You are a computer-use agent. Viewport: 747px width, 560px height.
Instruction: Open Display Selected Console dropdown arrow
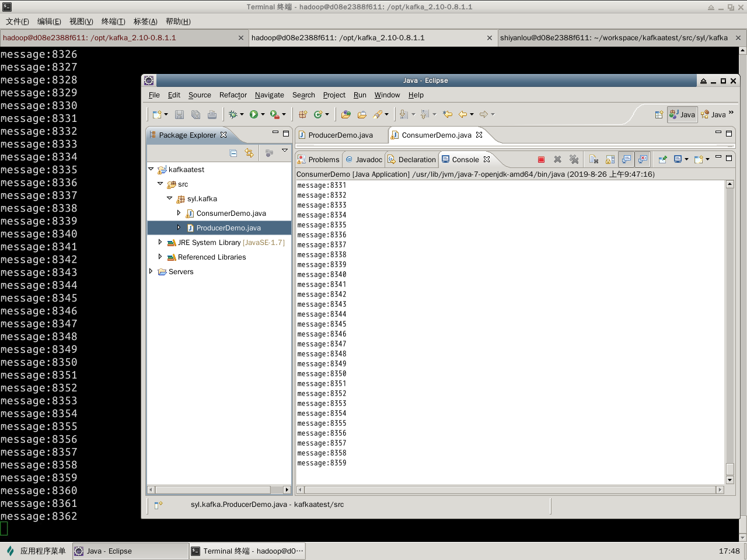coord(687,159)
